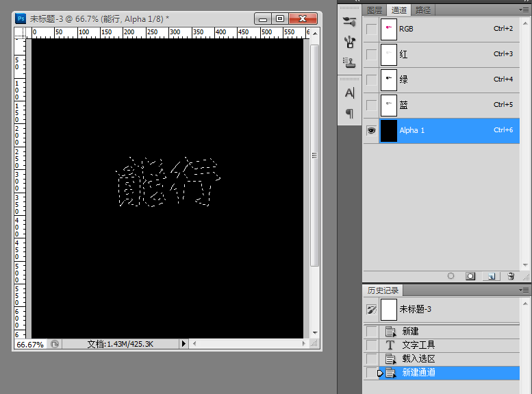Switch to the 图层 tab
This screenshot has height=394, width=532.
pos(375,10)
